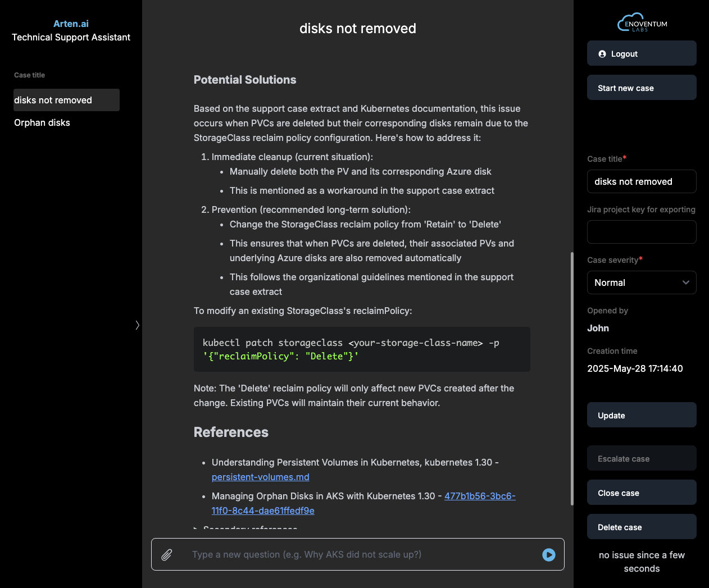
Task: Click the 'Technical Support Assistant' subtitle
Action: [x=71, y=37]
